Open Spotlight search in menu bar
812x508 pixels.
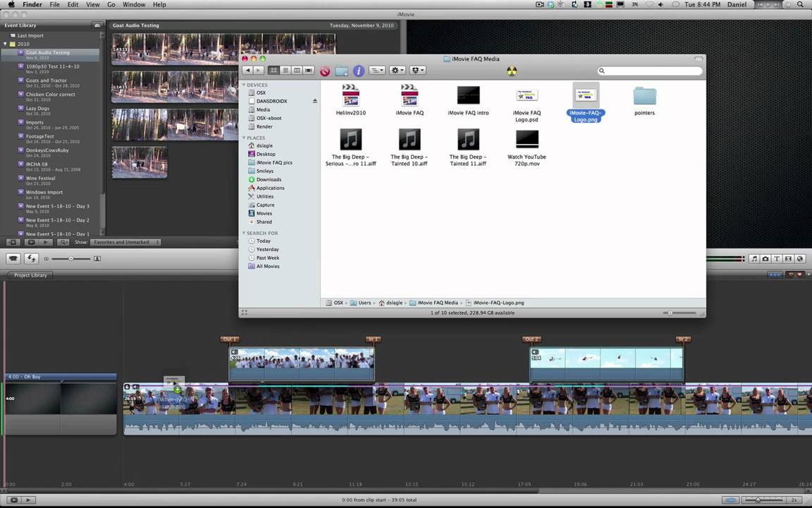[800, 4]
